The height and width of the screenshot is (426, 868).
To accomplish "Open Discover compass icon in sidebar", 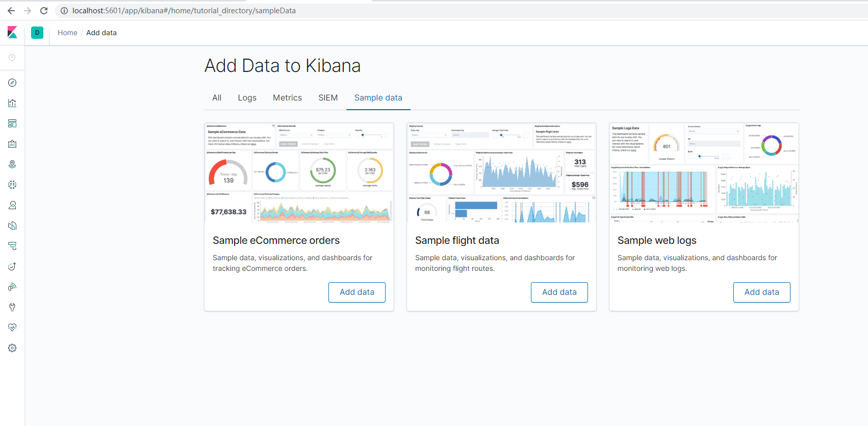I will (12, 83).
